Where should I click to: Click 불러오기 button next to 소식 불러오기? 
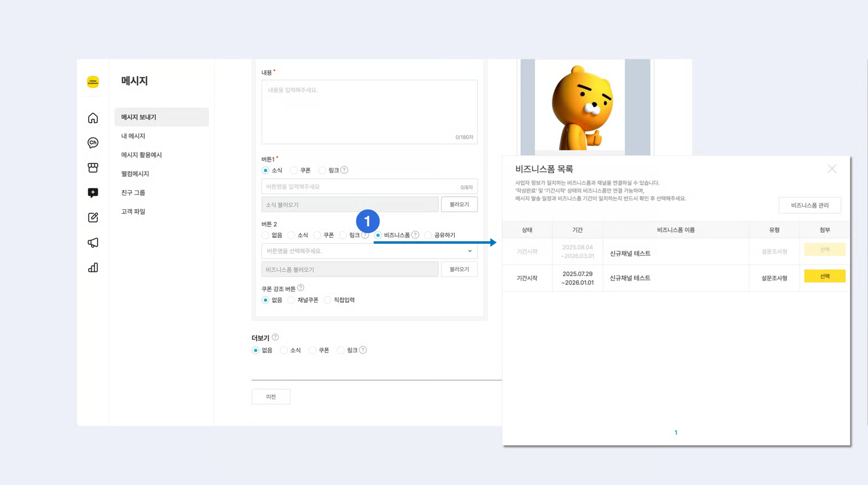[x=459, y=205]
